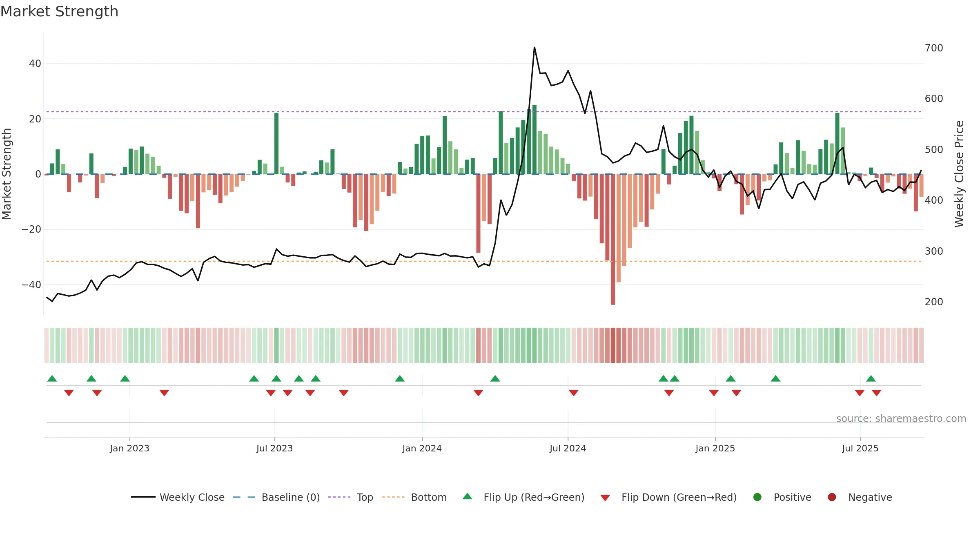
Task: Click the darkest red heat-strip cell
Action: [x=613, y=345]
